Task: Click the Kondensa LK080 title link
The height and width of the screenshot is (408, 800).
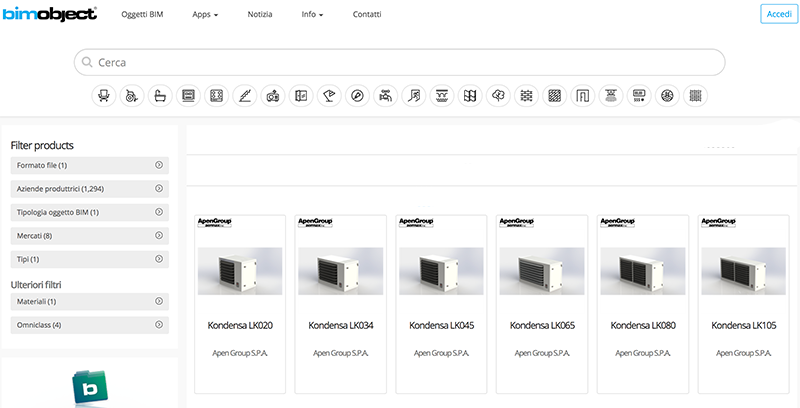Action: click(643, 325)
